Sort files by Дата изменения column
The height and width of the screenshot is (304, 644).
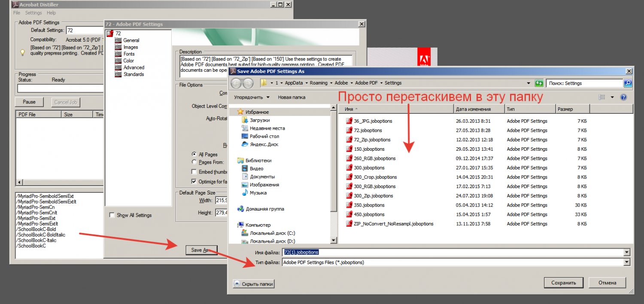(x=478, y=109)
